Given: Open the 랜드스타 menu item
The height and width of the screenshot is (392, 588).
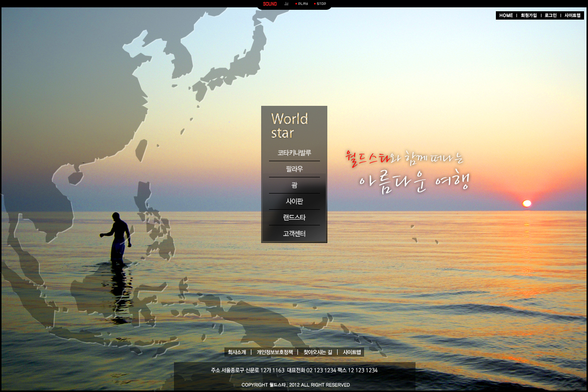Looking at the screenshot, I should coord(294,218).
